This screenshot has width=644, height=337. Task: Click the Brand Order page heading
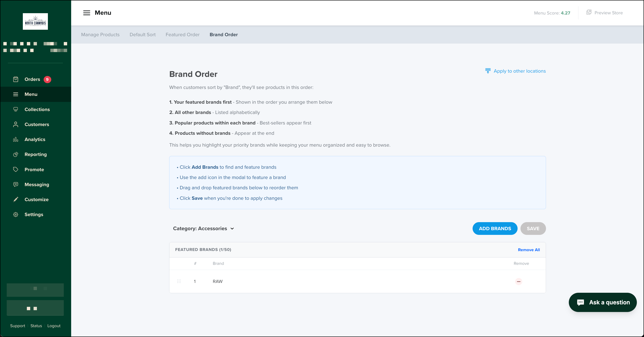pyautogui.click(x=193, y=74)
